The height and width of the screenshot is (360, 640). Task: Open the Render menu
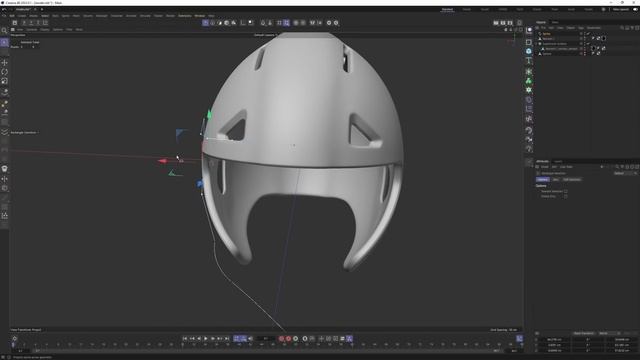tap(170, 16)
